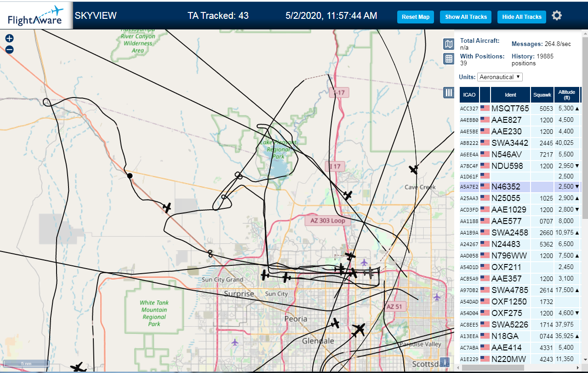Click the 5 nm map scale bar
This screenshot has width=588, height=373.
click(26, 363)
